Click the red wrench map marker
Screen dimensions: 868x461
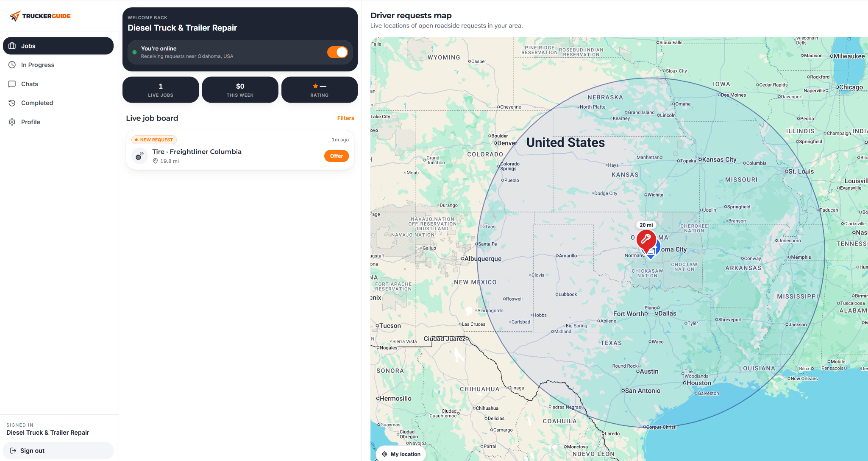[x=646, y=241]
